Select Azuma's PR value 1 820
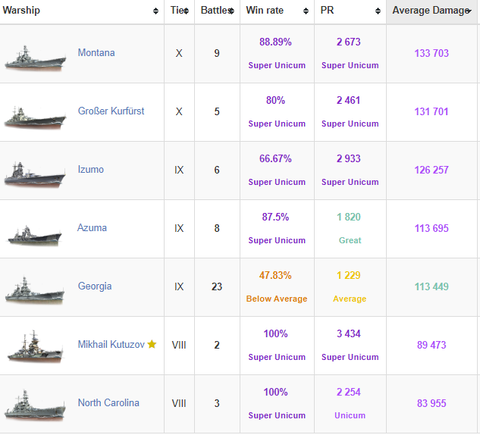The width and height of the screenshot is (480, 435). click(349, 217)
